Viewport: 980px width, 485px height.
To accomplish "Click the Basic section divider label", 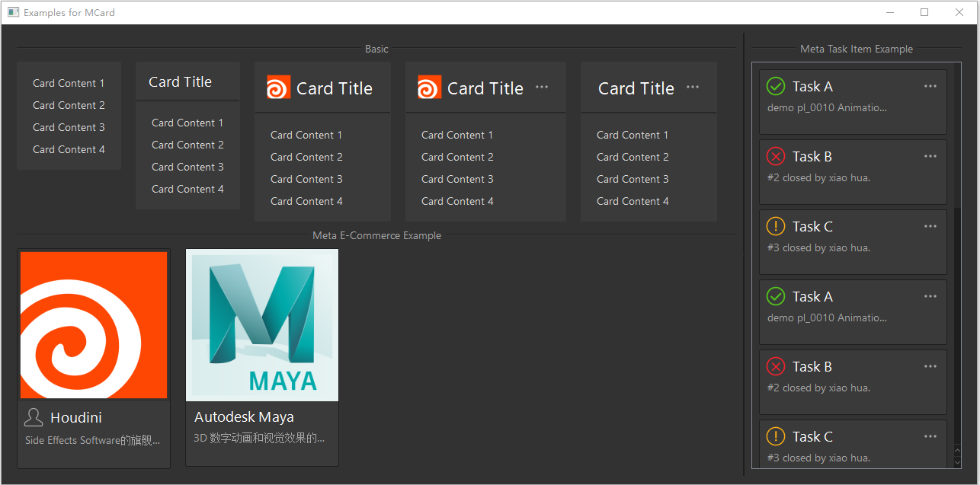I will [x=376, y=49].
